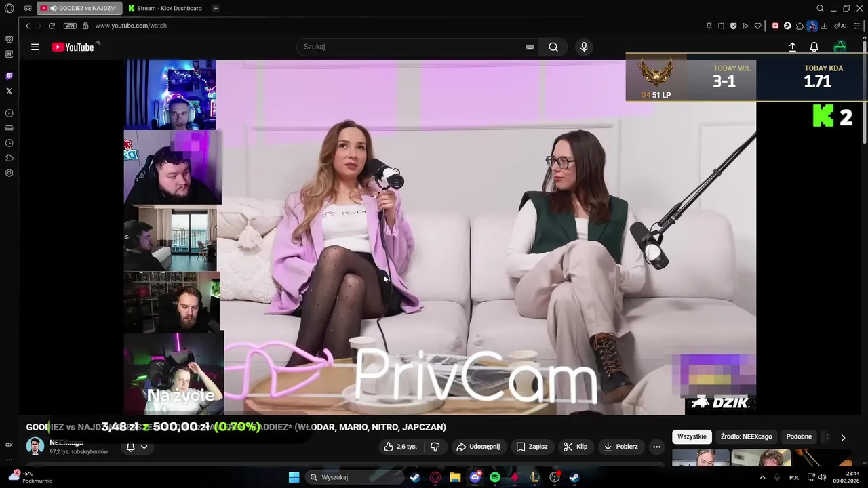Switch to the GOODIEZ vs NAJDZW YouTube tab
868x488 pixels.
(x=79, y=8)
